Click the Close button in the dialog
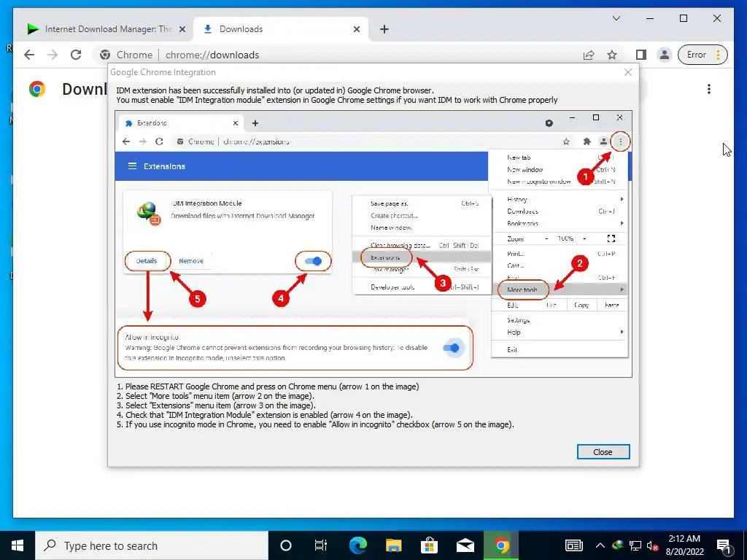 (x=603, y=452)
